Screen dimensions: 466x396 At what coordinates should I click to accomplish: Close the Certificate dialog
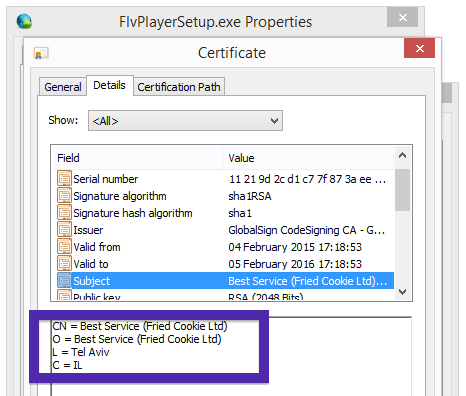click(419, 48)
